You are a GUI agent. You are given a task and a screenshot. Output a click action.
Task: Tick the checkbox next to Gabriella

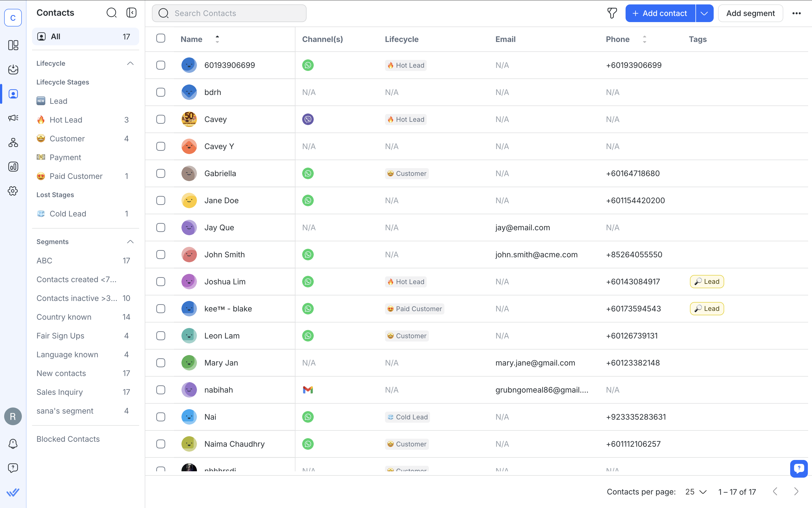tap(161, 173)
